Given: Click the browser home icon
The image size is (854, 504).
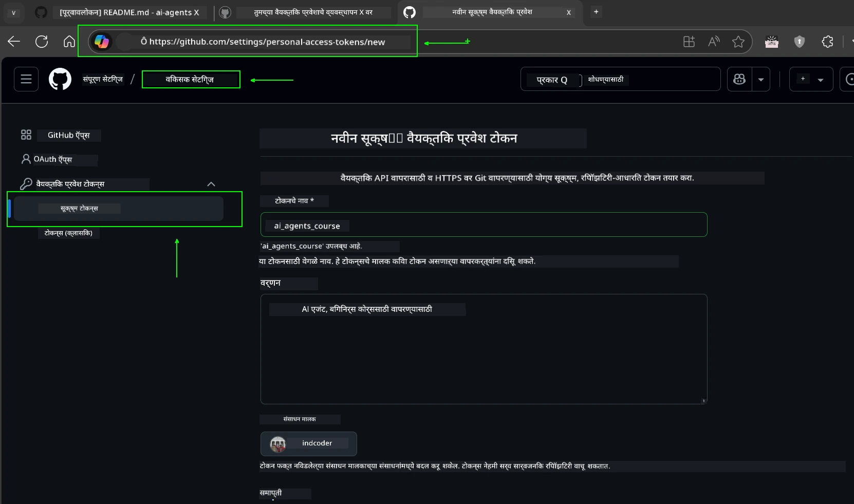Looking at the screenshot, I should pos(68,42).
